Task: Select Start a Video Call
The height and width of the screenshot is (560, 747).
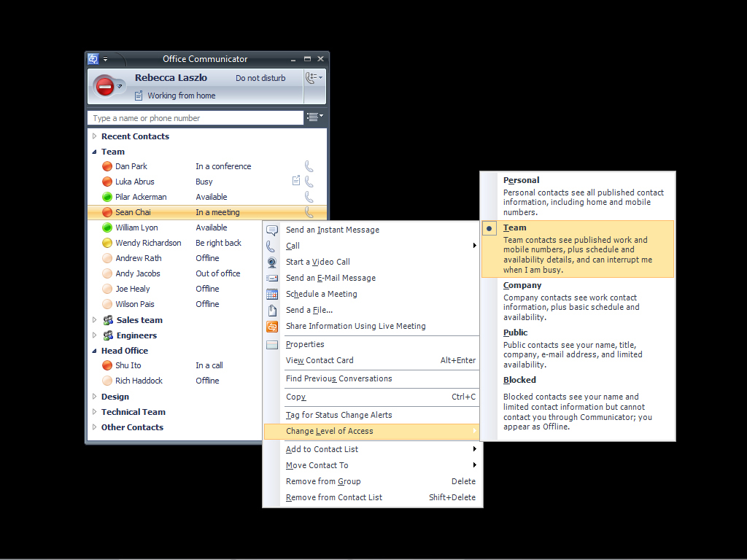Action: pyautogui.click(x=371, y=262)
